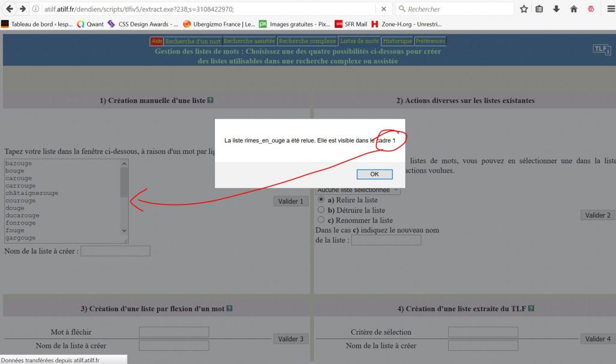Open the downloads arrow icon
The height and width of the screenshot is (364, 616).
[x=556, y=9]
